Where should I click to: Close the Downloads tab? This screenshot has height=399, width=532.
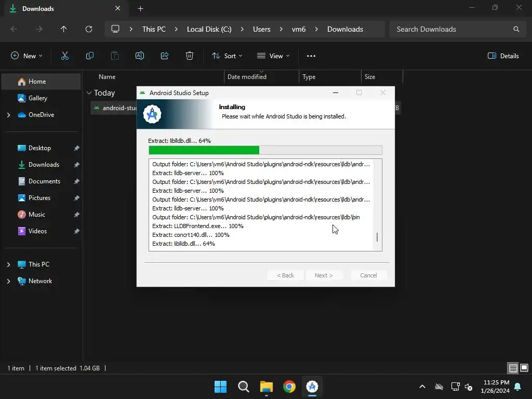click(118, 8)
